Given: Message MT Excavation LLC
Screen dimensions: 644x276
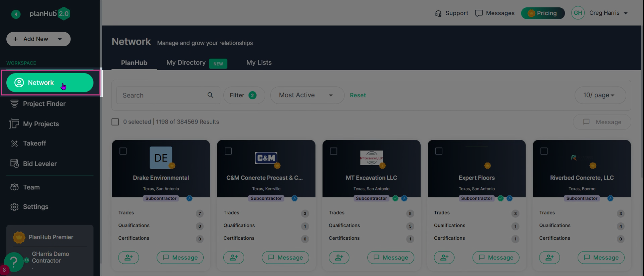Looking at the screenshot, I should [391, 258].
